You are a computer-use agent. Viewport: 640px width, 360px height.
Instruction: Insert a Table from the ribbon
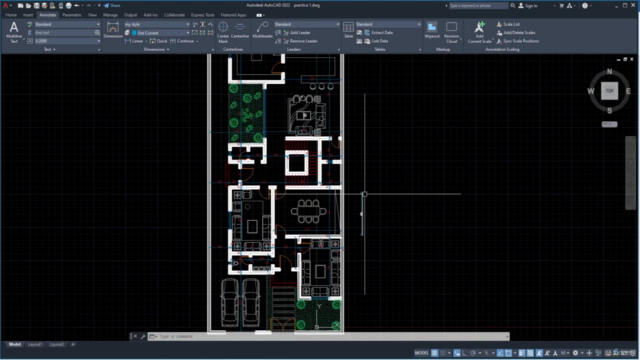coord(348,30)
